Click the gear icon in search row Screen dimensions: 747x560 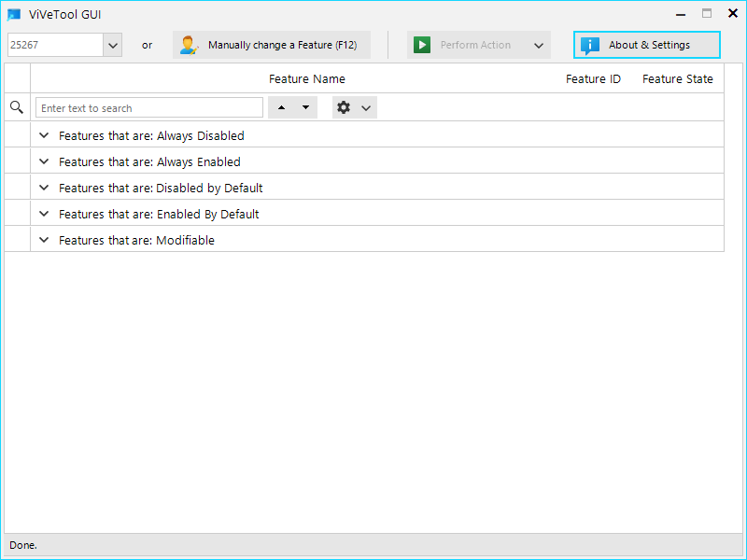pyautogui.click(x=344, y=107)
